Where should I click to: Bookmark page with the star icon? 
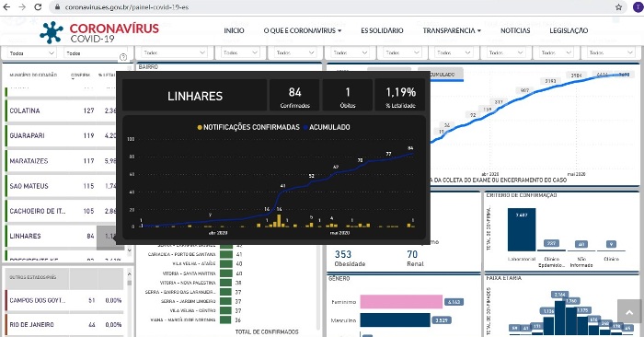(x=618, y=7)
